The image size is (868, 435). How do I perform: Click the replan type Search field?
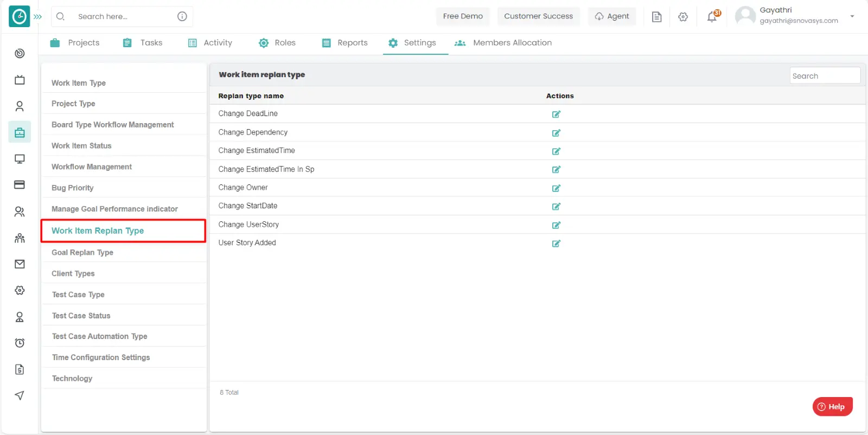pyautogui.click(x=825, y=76)
